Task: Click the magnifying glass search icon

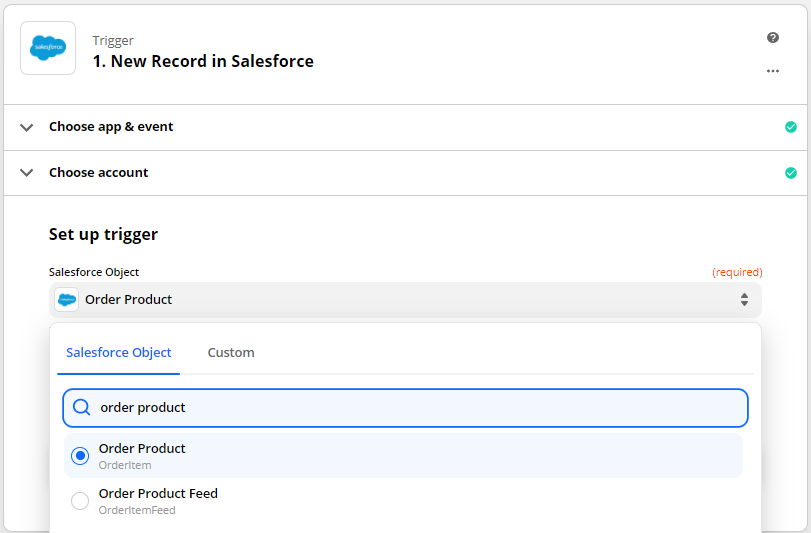Action: click(x=82, y=408)
